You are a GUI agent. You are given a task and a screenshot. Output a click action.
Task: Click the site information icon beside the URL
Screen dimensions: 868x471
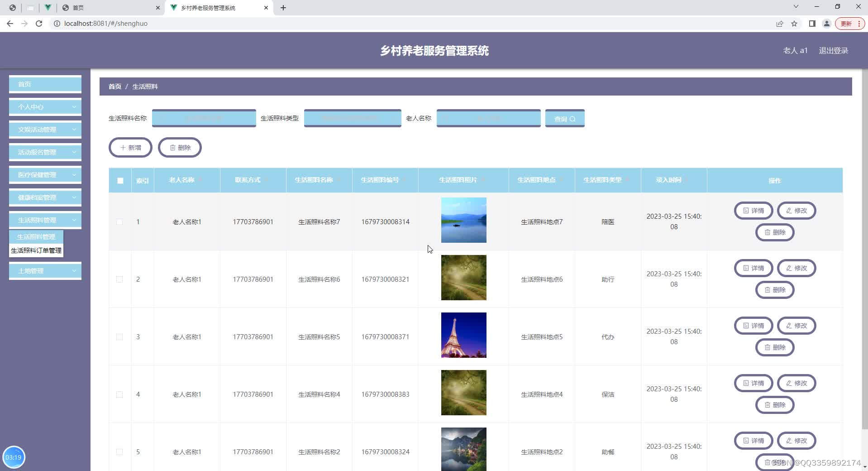click(57, 24)
